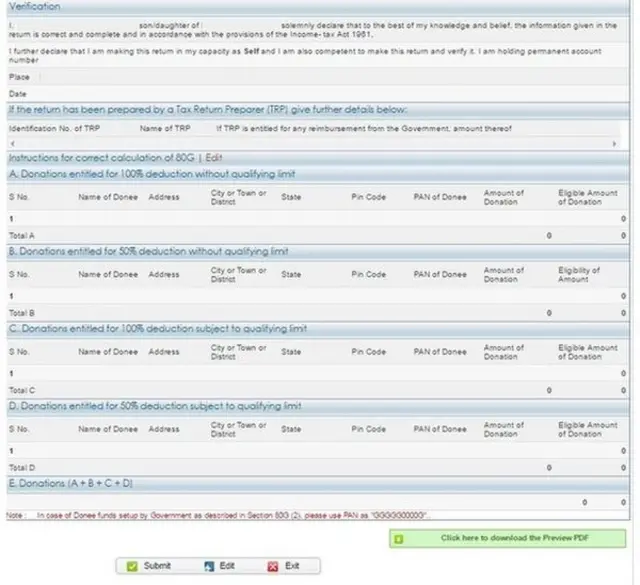Image resolution: width=640 pixels, height=585 pixels.
Task: Click 'Name of Donee' column in section A
Action: [x=108, y=197]
